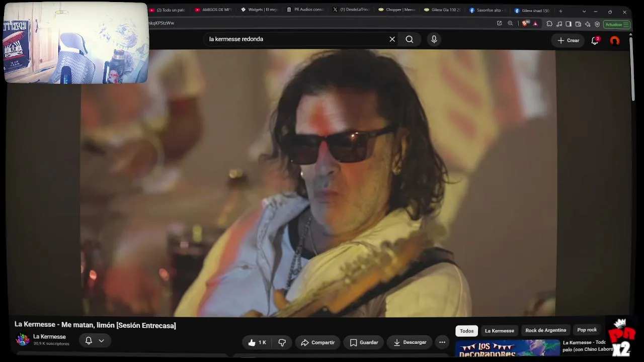The image size is (644, 362).
Task: Click the zoom magnifier icon in address bar
Action: click(x=510, y=23)
